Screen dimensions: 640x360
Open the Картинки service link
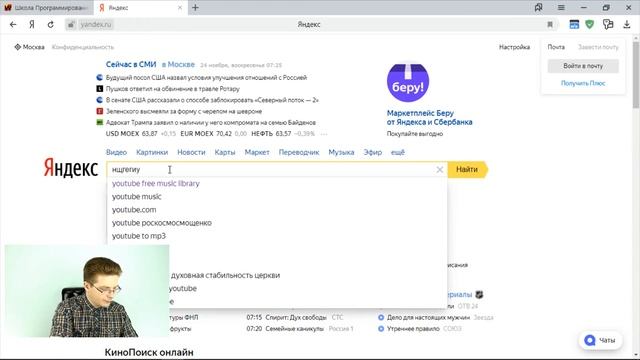coord(152,152)
